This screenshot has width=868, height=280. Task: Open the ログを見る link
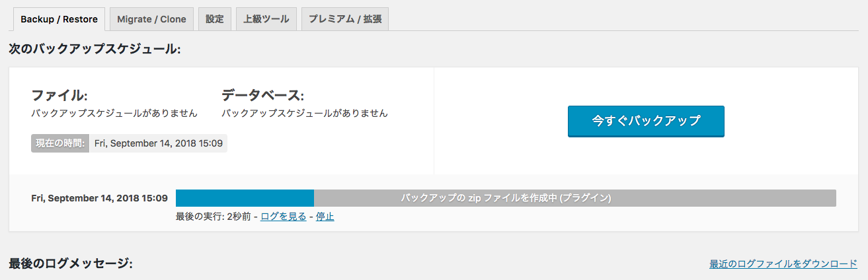(x=283, y=217)
